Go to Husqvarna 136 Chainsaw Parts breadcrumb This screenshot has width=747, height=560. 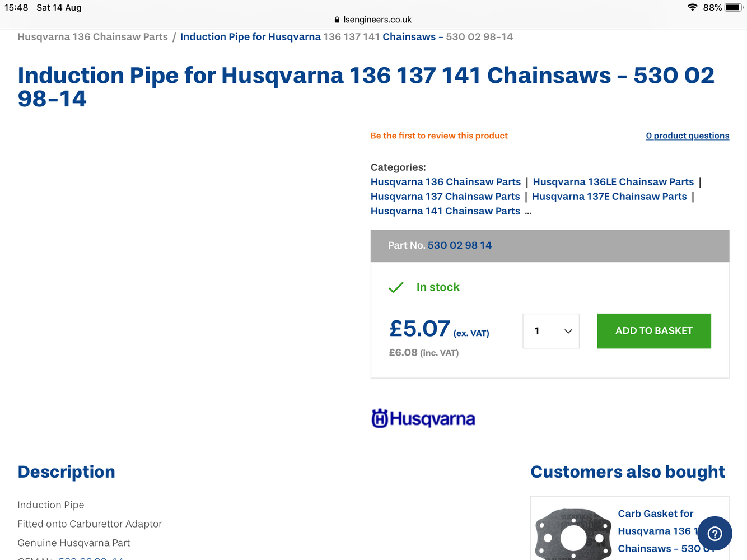[92, 37]
